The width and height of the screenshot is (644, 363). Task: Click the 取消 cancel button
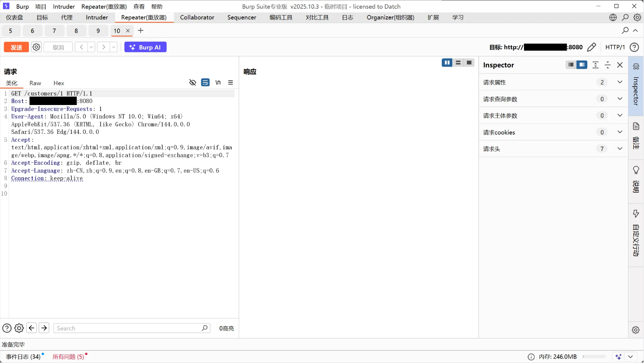pos(58,47)
